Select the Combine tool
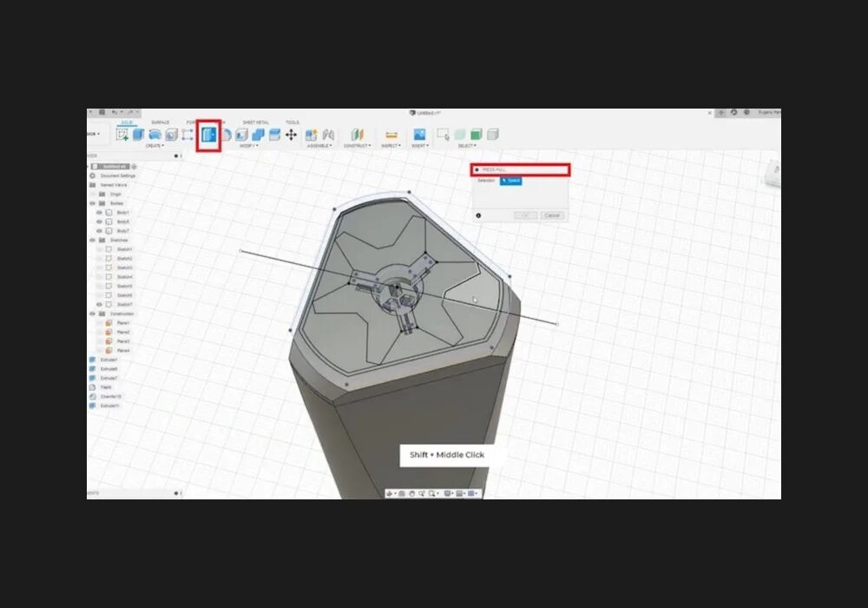Image resolution: width=868 pixels, height=608 pixels. tap(259, 135)
